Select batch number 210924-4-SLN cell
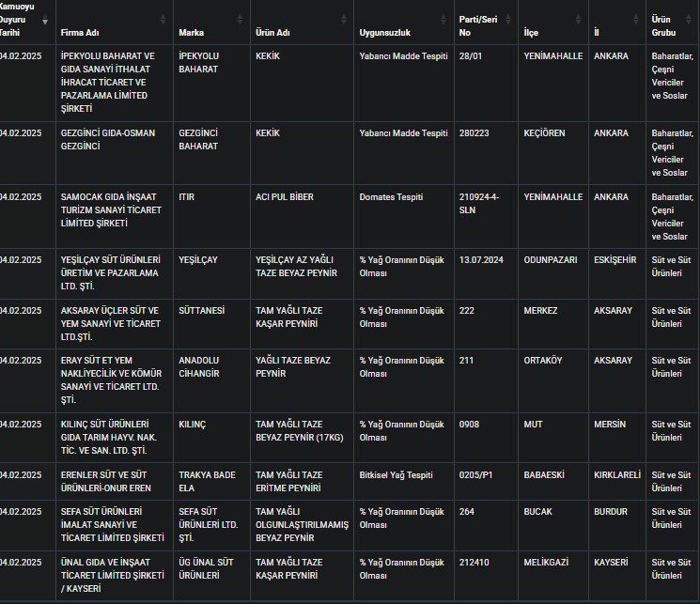This screenshot has height=604, width=700. 479,204
